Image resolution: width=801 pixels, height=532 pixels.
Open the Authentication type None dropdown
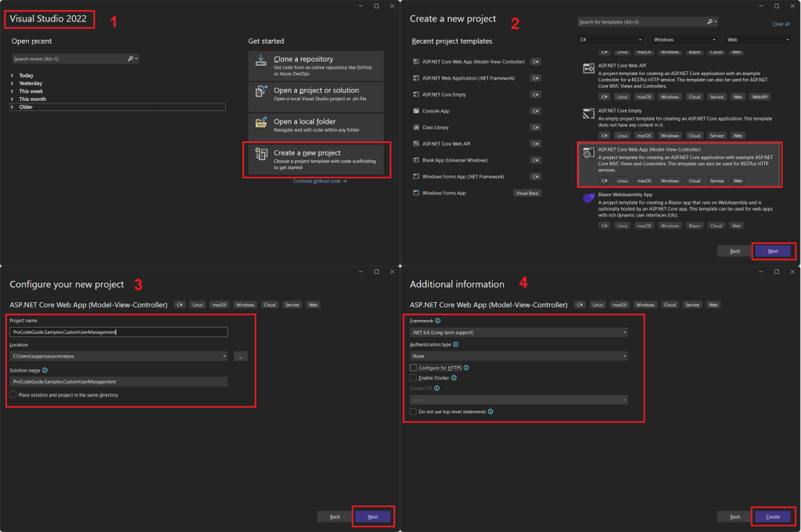click(x=519, y=356)
